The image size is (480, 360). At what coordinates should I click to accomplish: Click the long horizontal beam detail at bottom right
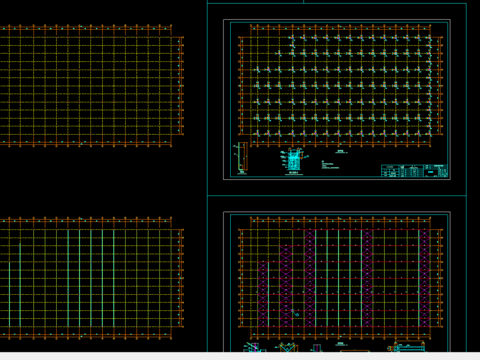[x=407, y=347]
